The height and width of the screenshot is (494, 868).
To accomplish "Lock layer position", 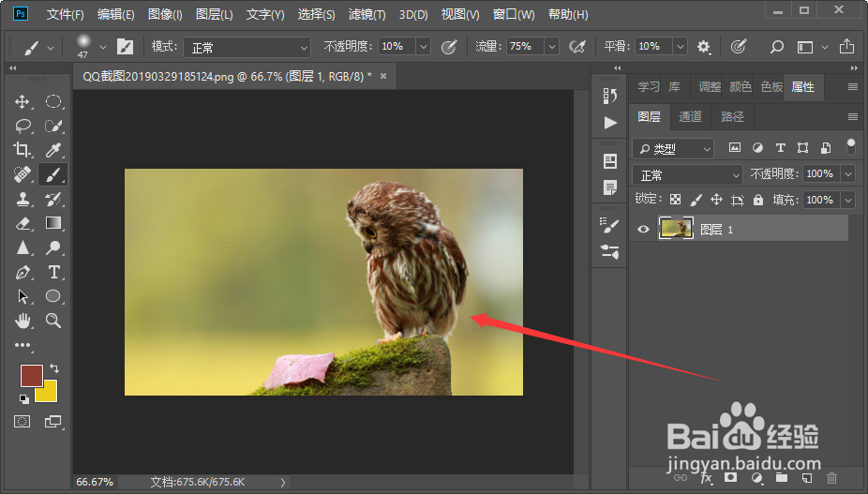I will tap(716, 200).
